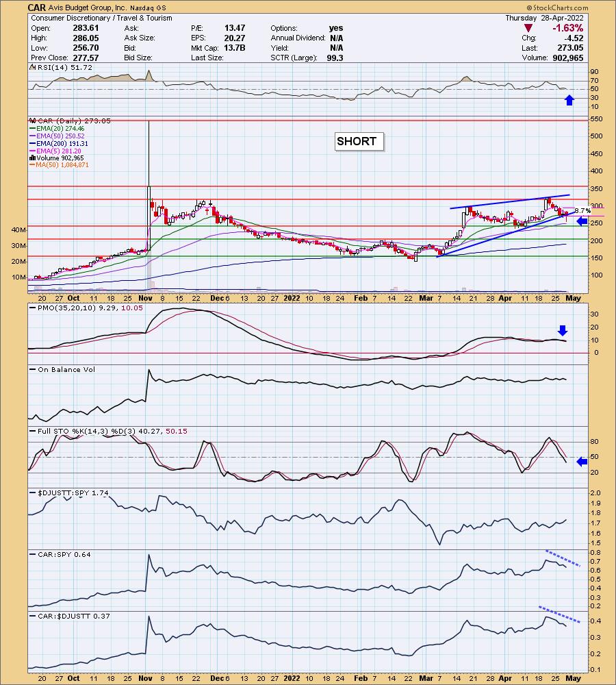This screenshot has width=616, height=685.
Task: Click the Prev Close value 277.57
Action: 86,58
